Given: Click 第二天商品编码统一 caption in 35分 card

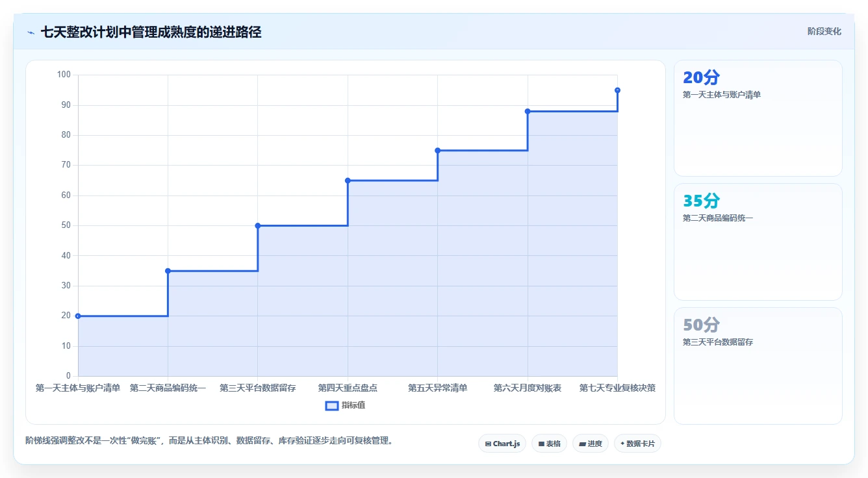Looking at the screenshot, I should click(718, 218).
